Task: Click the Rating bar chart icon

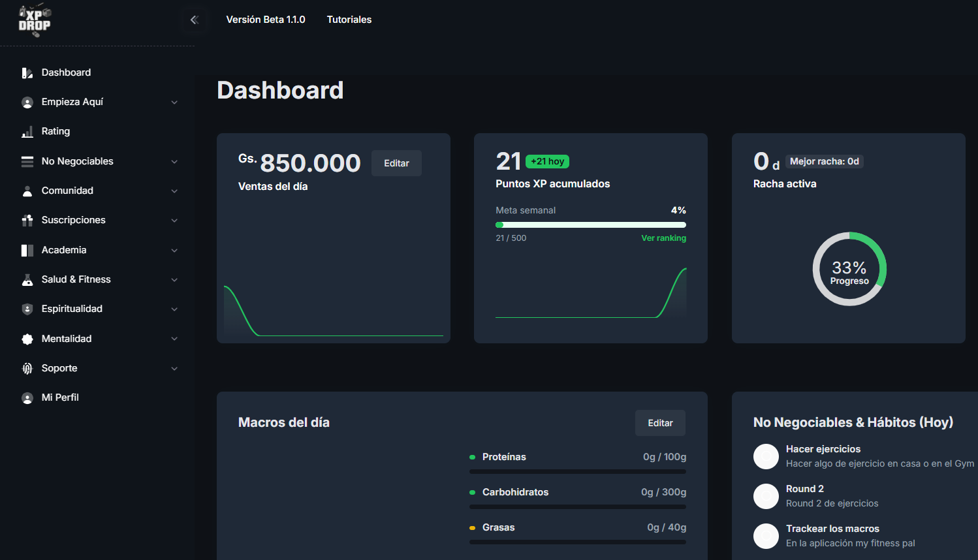Action: [x=27, y=132]
